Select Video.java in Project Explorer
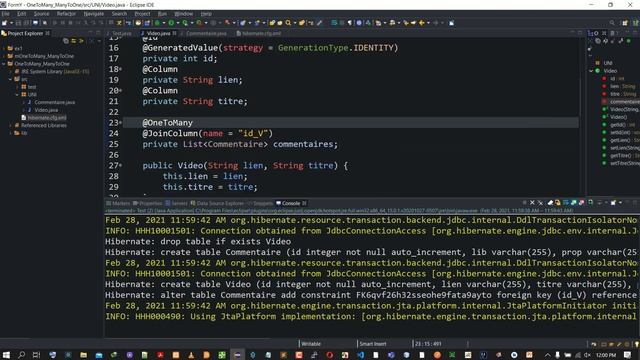 [42, 110]
